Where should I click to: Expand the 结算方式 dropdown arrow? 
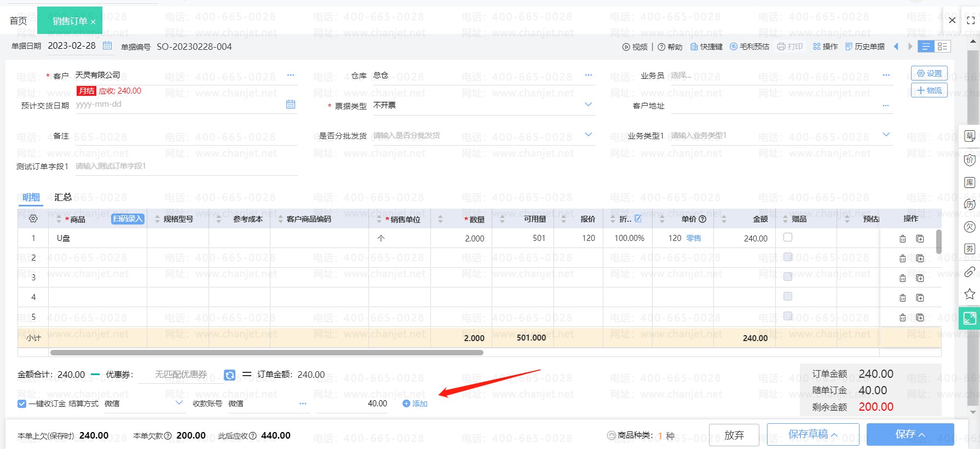(179, 403)
